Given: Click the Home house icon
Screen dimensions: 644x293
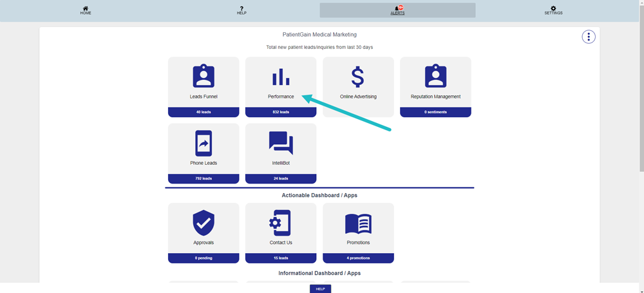Looking at the screenshot, I should tap(86, 8).
